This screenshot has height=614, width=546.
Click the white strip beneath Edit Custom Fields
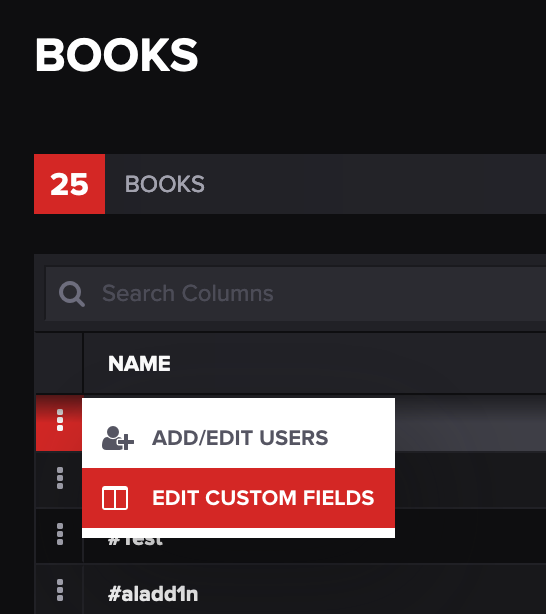tap(238, 533)
